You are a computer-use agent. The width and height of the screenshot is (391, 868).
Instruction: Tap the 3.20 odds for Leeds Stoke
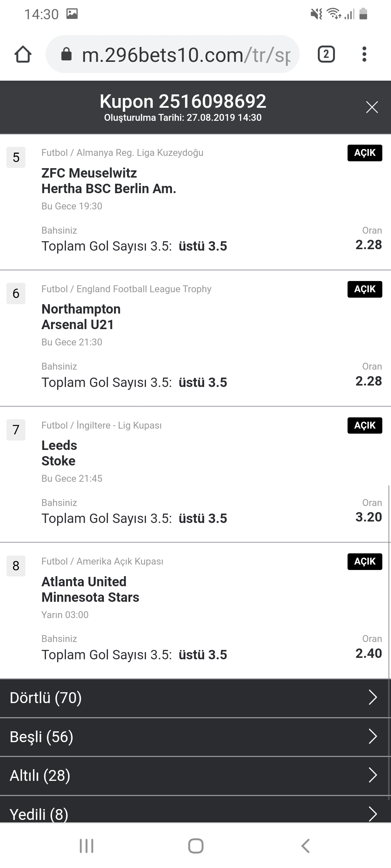369,517
